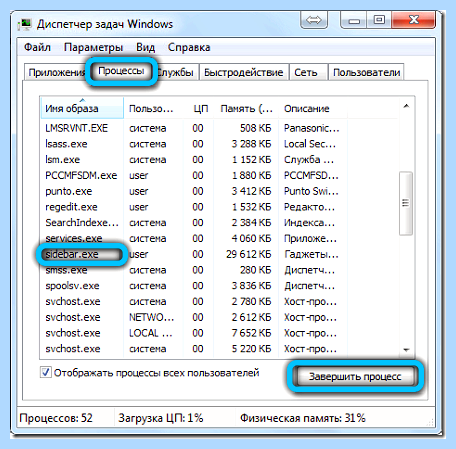Click the scrollbar up arrow

pyautogui.click(x=406, y=106)
